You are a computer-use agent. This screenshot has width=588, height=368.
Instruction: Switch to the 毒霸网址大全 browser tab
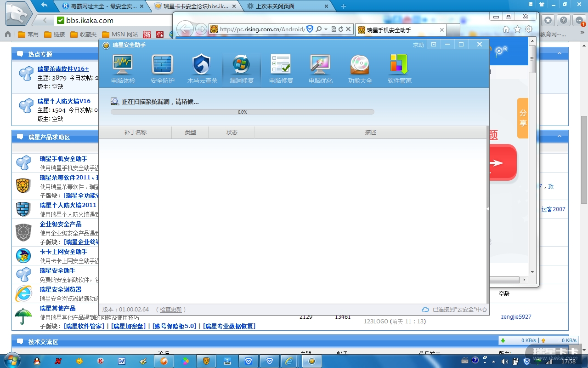pyautogui.click(x=103, y=6)
